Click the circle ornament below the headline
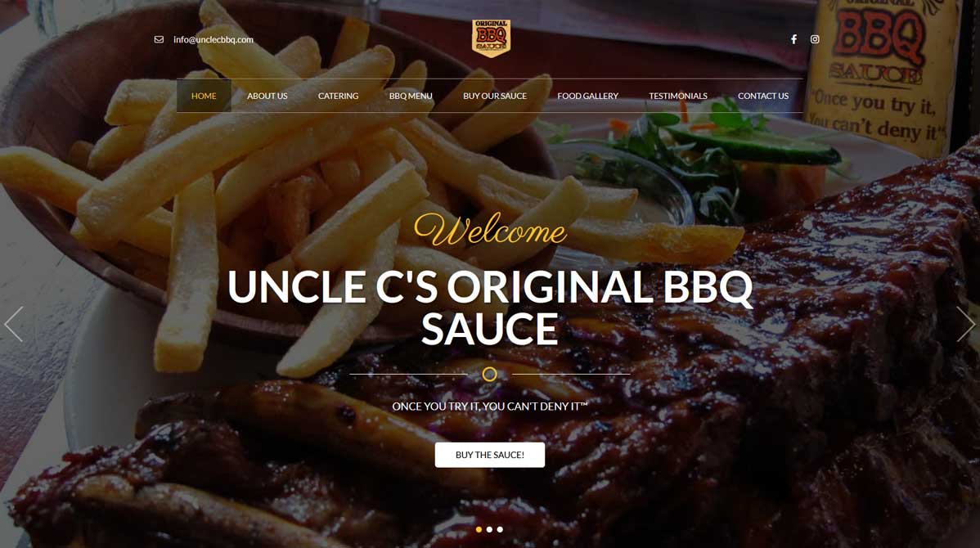Image resolution: width=980 pixels, height=548 pixels. tap(490, 375)
